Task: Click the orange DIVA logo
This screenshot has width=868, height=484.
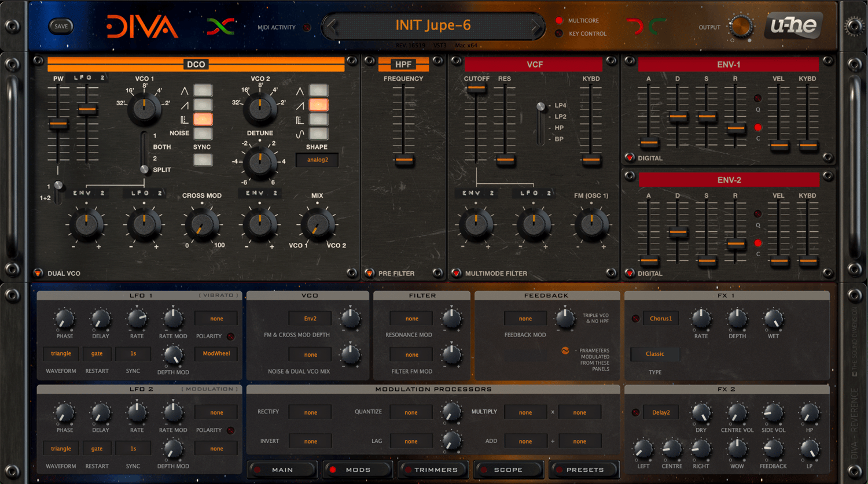Action: coord(142,27)
